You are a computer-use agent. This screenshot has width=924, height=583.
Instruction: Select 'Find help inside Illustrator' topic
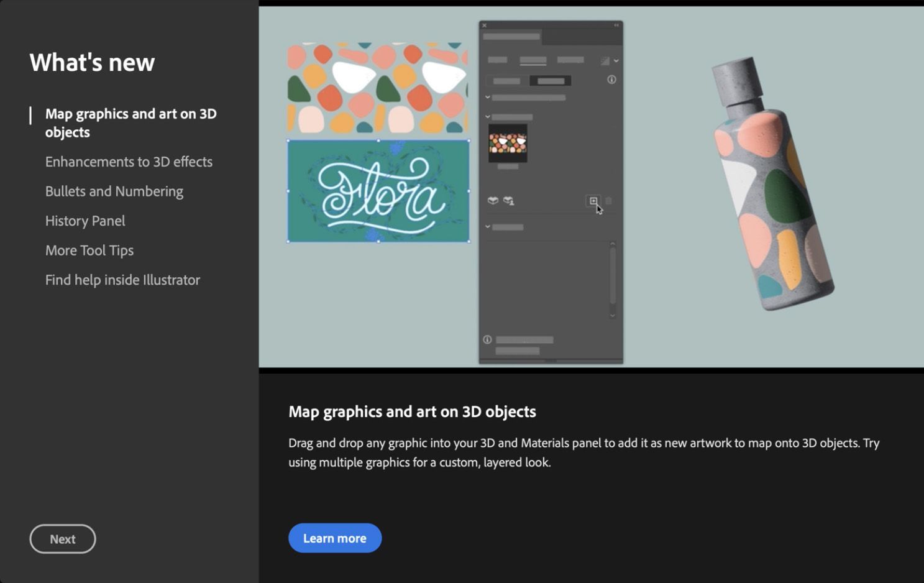122,280
